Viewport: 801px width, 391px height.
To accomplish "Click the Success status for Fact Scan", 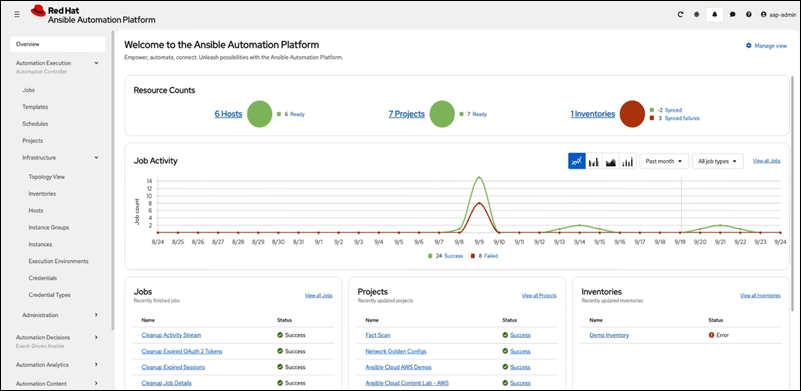I will 520,335.
